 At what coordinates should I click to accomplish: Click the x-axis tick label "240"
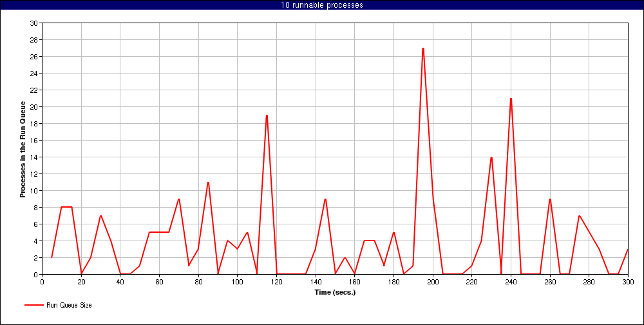pyautogui.click(x=511, y=282)
